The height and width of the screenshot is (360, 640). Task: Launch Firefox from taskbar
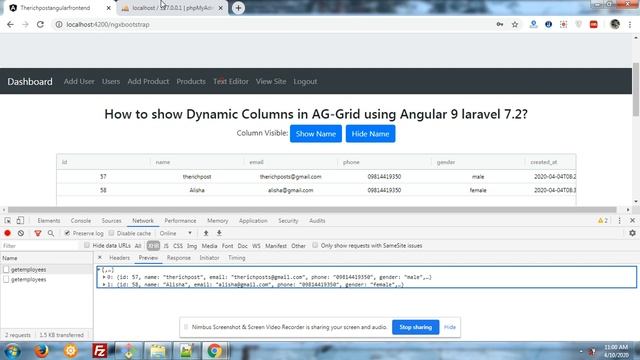pos(41,351)
